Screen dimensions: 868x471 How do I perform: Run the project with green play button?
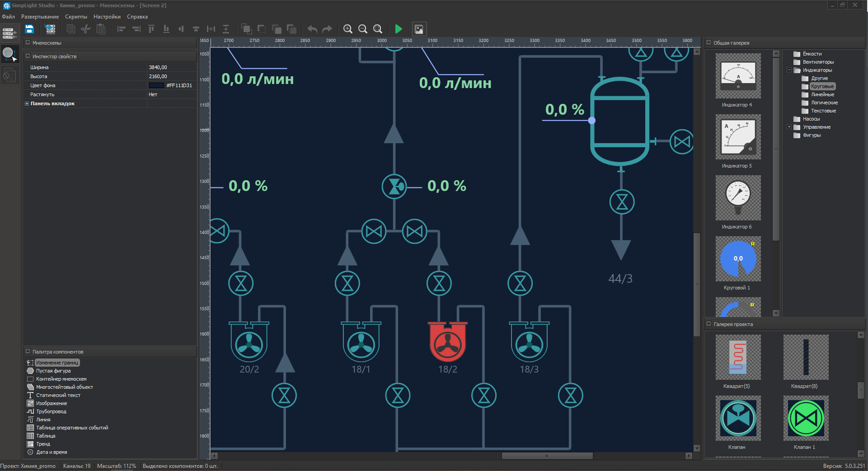pos(399,29)
